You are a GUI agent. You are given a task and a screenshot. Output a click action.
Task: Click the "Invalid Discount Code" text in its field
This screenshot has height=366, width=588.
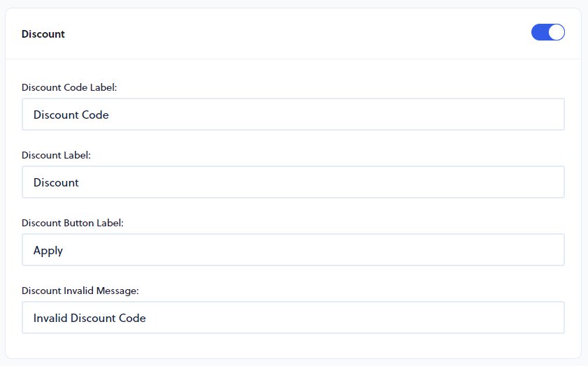(x=89, y=318)
